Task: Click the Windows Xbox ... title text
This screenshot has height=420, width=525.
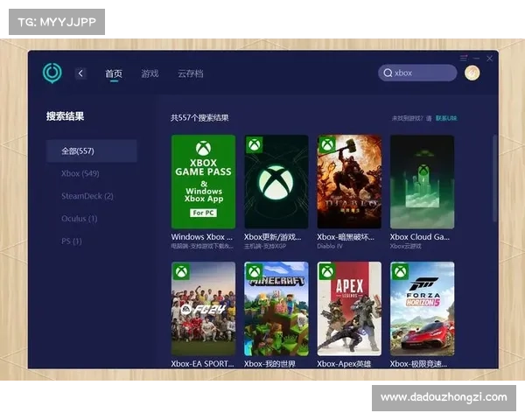Action: click(201, 237)
